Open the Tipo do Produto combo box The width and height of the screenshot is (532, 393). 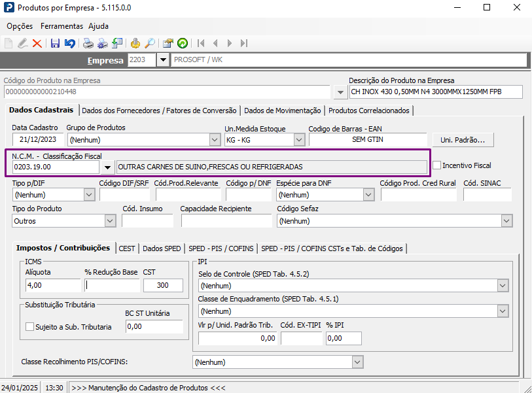pyautogui.click(x=63, y=221)
